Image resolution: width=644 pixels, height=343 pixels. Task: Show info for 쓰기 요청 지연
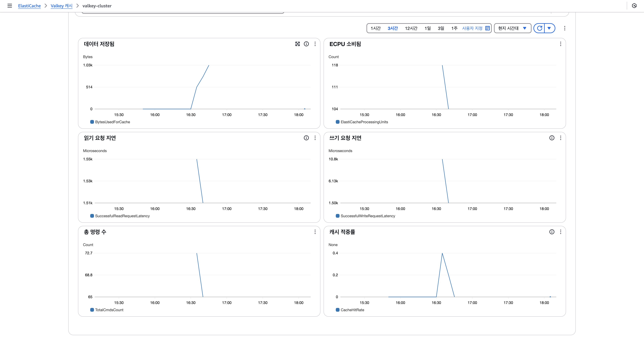coord(552,138)
